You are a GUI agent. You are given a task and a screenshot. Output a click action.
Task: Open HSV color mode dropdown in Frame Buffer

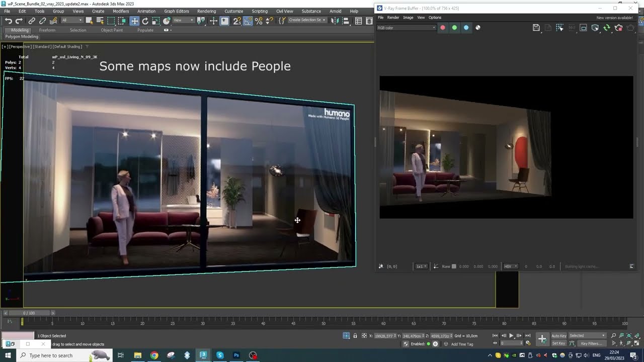pyautogui.click(x=511, y=266)
